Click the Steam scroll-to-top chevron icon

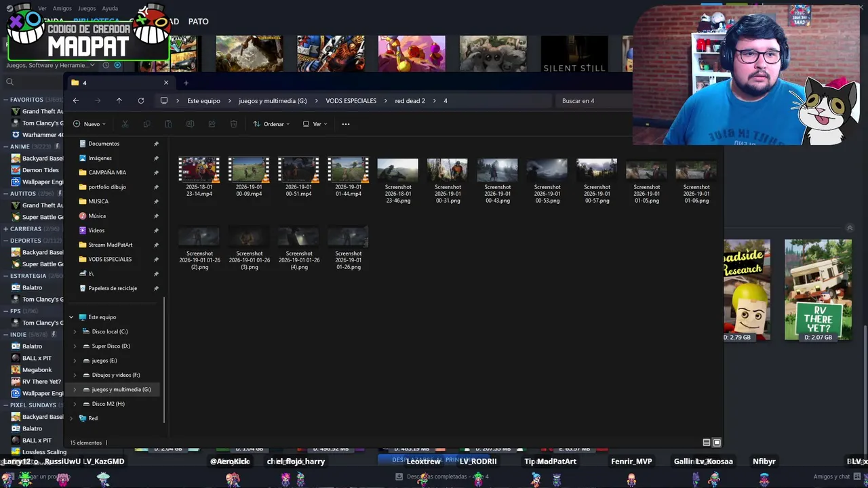(850, 228)
